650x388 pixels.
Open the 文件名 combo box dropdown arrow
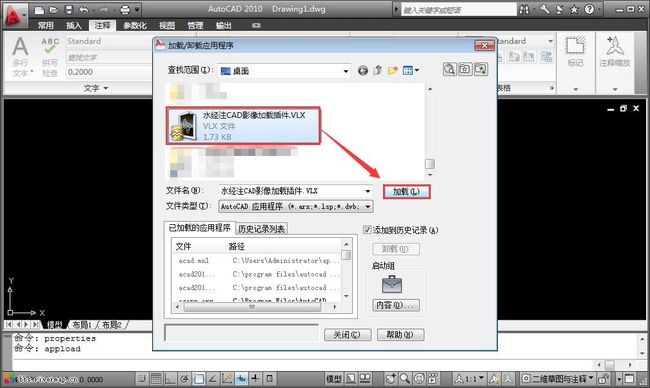pos(367,191)
